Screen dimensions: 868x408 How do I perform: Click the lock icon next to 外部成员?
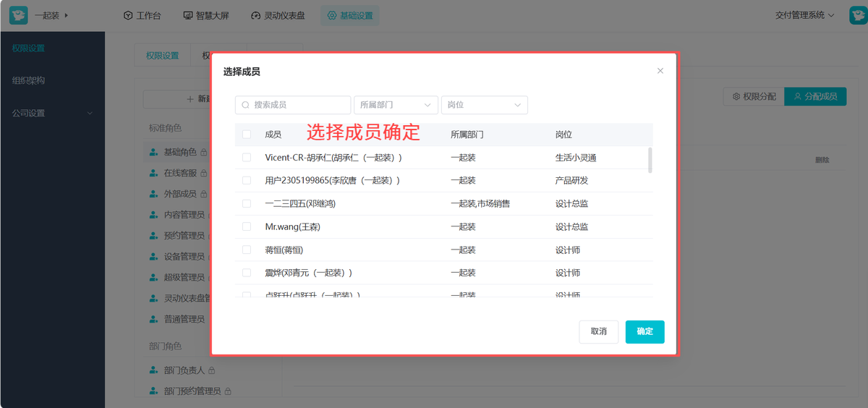(x=204, y=194)
